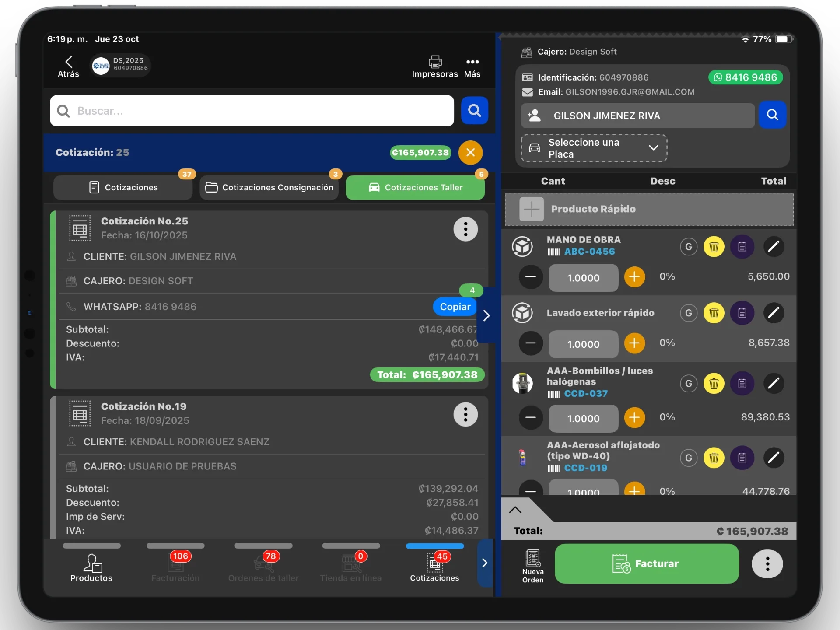Tap the blue customer search icon
This screenshot has height=630, width=840.
pyautogui.click(x=772, y=115)
